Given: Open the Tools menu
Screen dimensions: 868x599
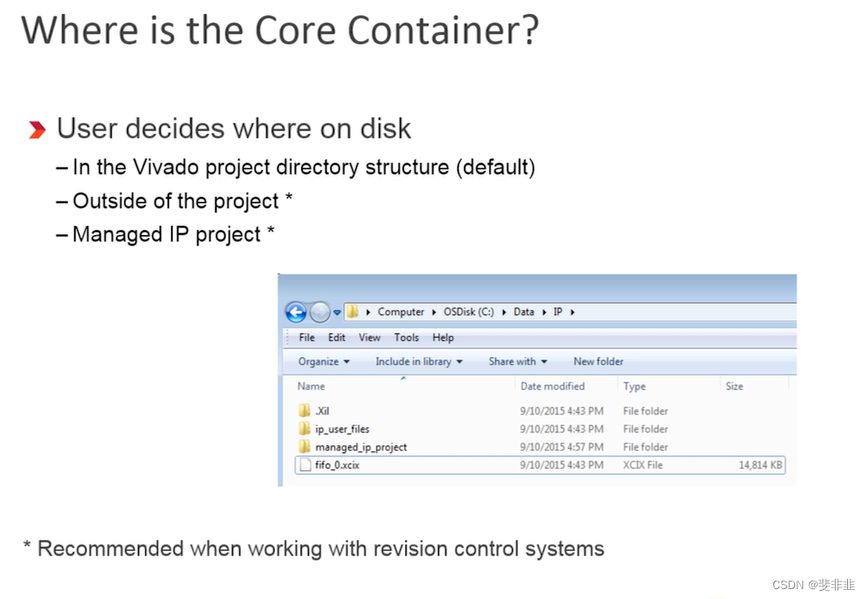Looking at the screenshot, I should click(x=406, y=338).
